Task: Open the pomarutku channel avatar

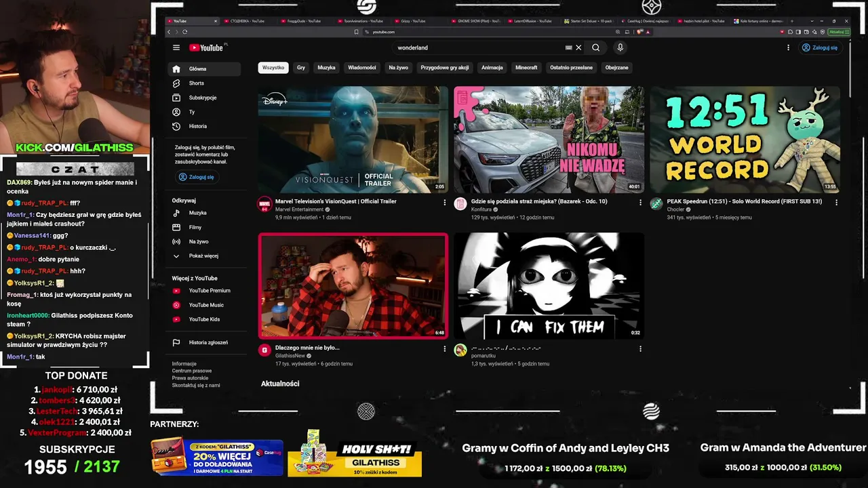Action: coord(460,350)
